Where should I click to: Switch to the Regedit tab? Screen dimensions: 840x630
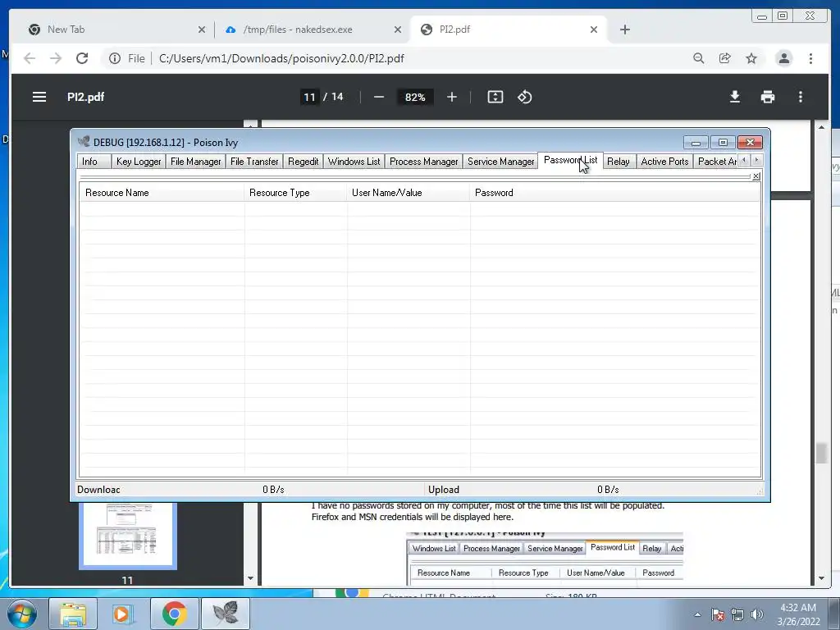[x=304, y=162]
